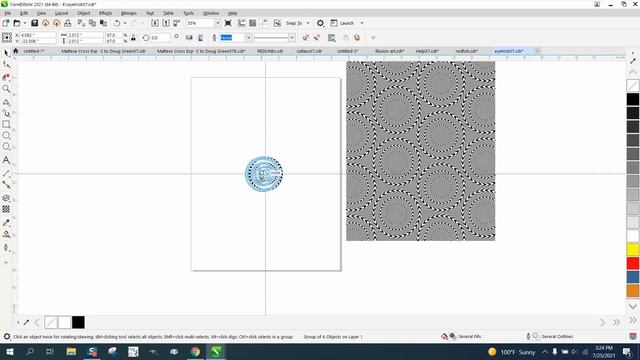The width and height of the screenshot is (640, 360).
Task: Switch to the redfish.cdr tab
Action: click(x=467, y=51)
